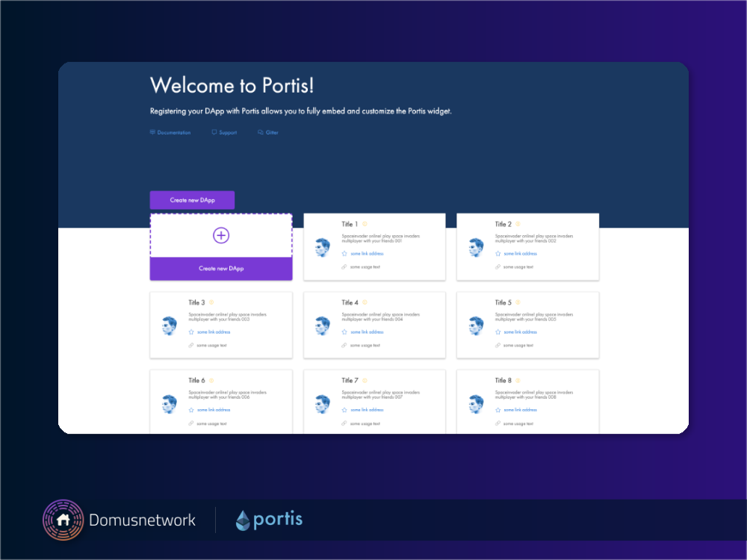Select the Title 1 heading text
The height and width of the screenshot is (560, 747).
[x=350, y=224]
